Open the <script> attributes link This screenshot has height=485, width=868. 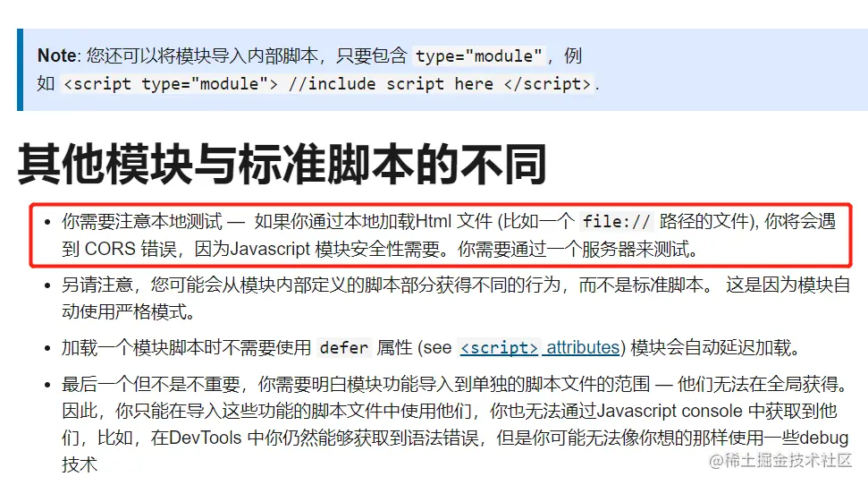coord(540,347)
